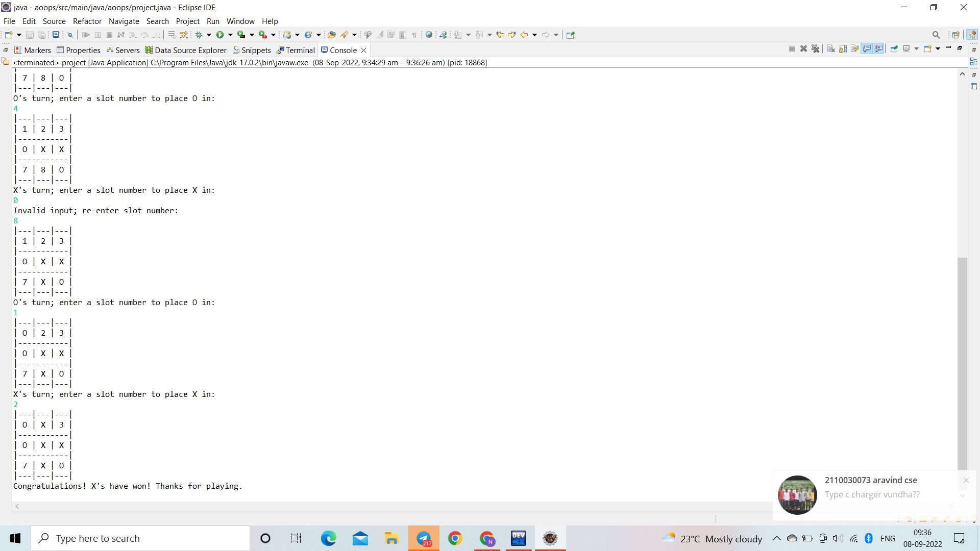Click the console vertical scrollbar thumb
980x551 pixels.
coord(962,362)
